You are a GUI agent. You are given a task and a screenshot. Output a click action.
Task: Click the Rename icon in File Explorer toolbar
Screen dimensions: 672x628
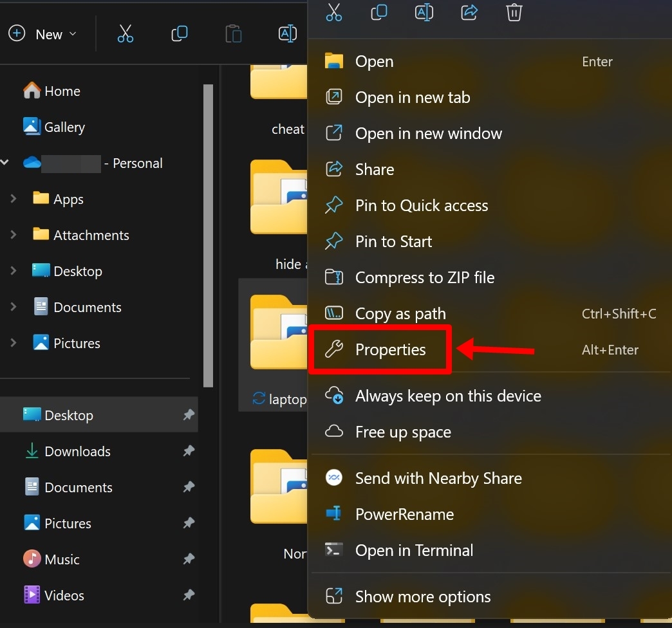287,33
